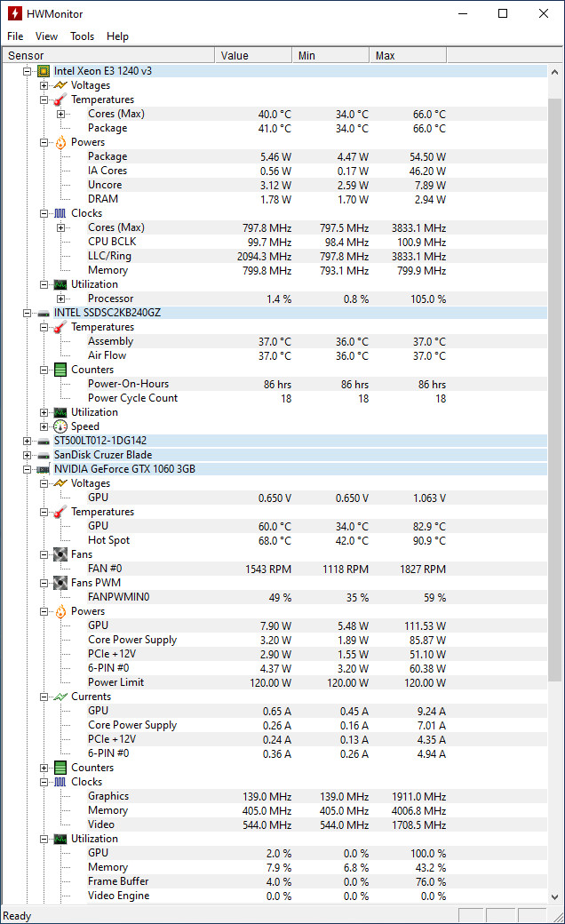The height and width of the screenshot is (924, 565).
Task: Expand Cores (Max) under CPU Clocks
Action: tap(60, 227)
